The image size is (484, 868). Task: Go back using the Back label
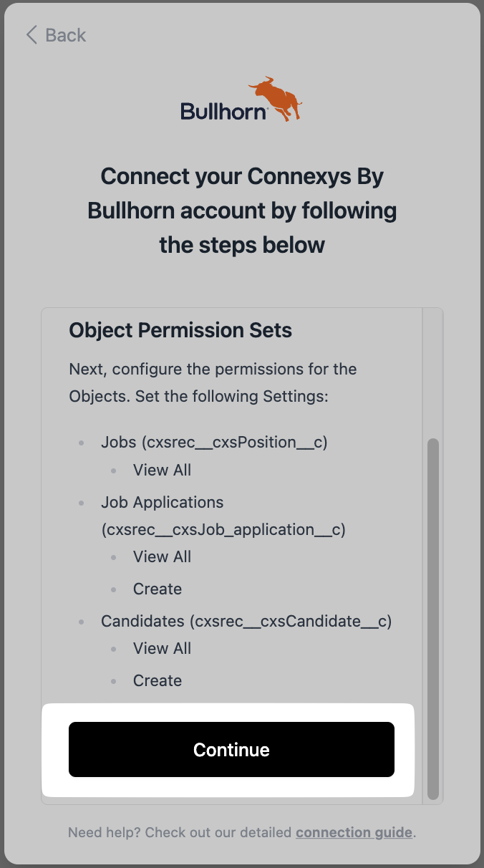pos(65,35)
